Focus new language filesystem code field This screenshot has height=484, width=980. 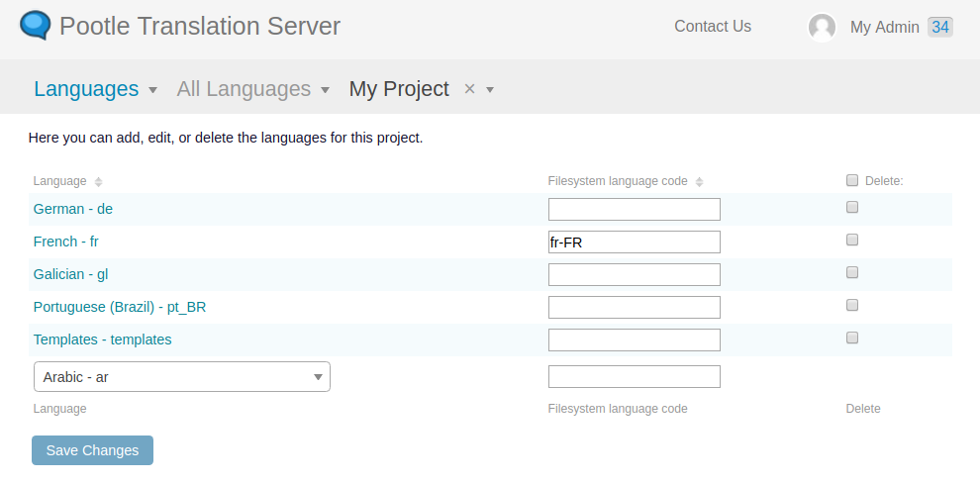click(x=635, y=376)
